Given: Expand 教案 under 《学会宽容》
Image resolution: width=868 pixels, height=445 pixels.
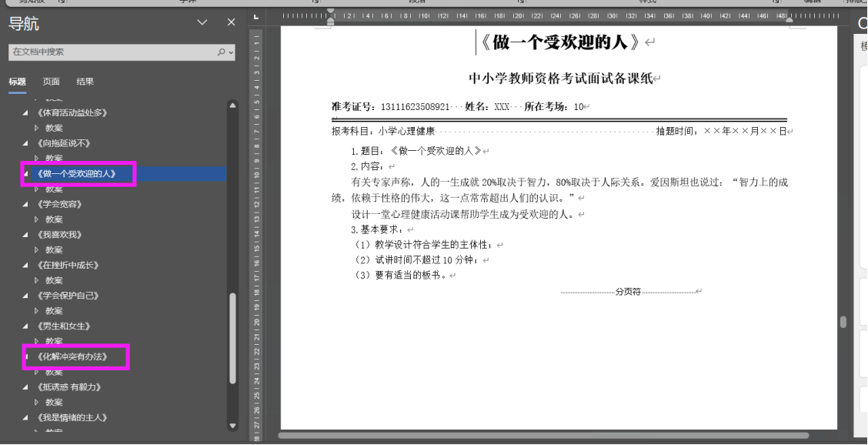Looking at the screenshot, I should 36,219.
